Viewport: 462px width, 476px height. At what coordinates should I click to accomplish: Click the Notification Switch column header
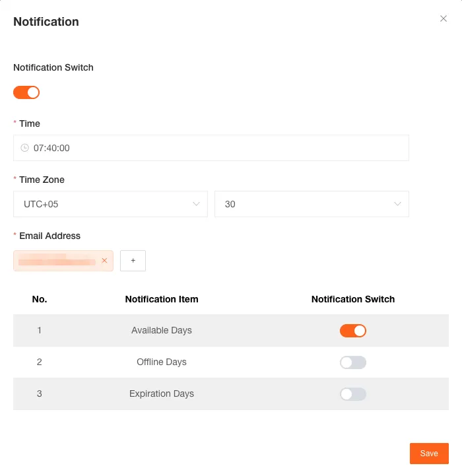(x=353, y=299)
